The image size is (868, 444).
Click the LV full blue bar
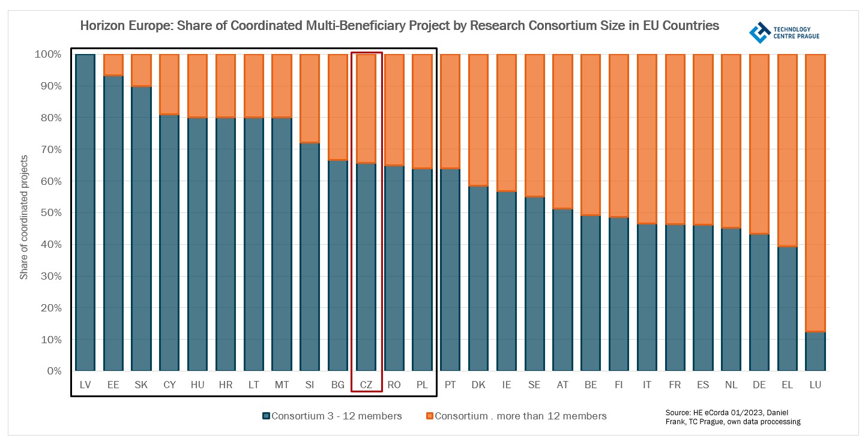point(85,213)
